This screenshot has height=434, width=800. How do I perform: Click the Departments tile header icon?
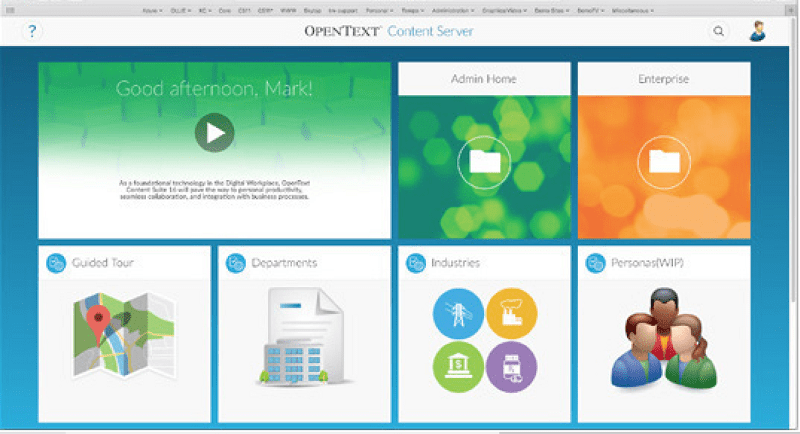pyautogui.click(x=236, y=263)
